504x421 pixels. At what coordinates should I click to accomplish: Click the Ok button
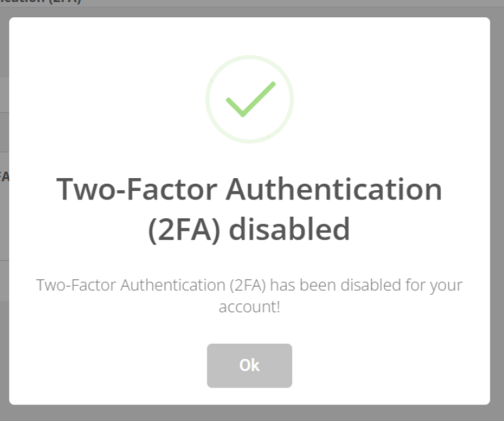[249, 365]
